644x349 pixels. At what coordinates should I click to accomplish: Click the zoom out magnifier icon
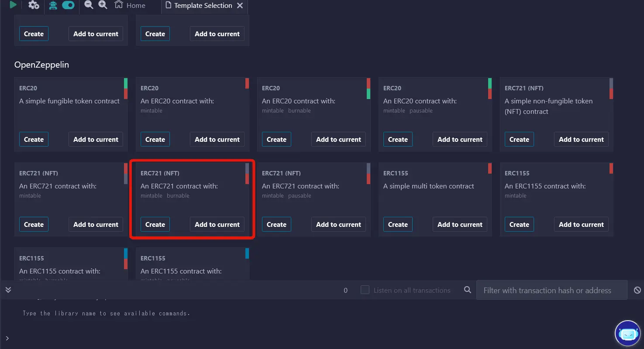coord(89,5)
